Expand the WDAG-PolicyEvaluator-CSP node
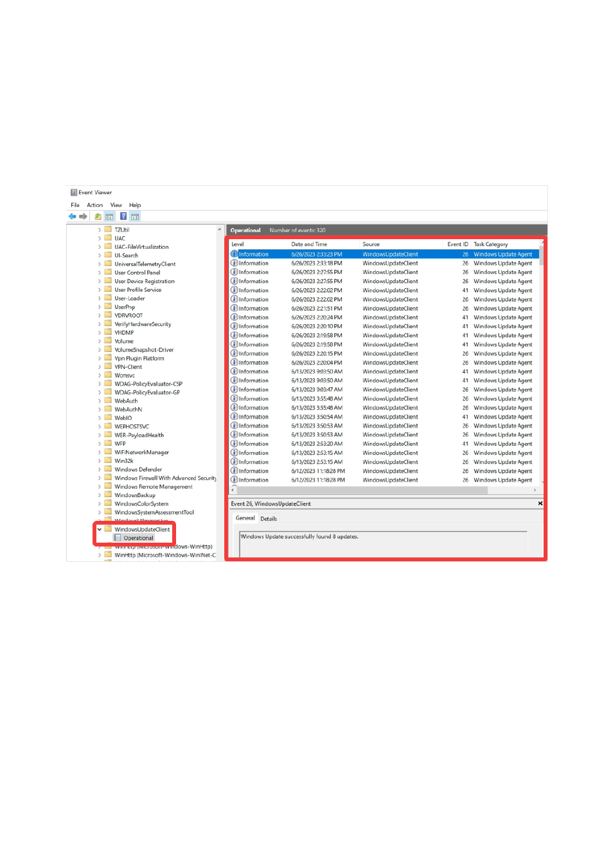This screenshot has width=613, height=868. point(100,384)
